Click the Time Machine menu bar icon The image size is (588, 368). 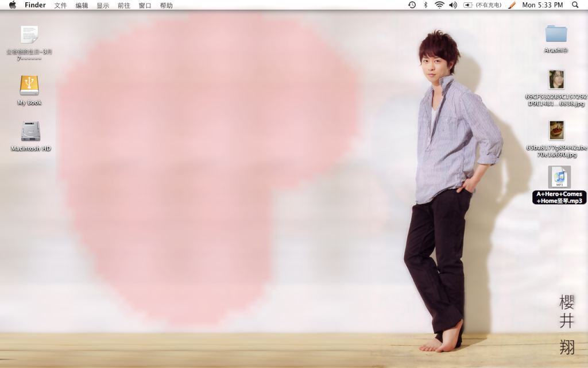pos(412,5)
